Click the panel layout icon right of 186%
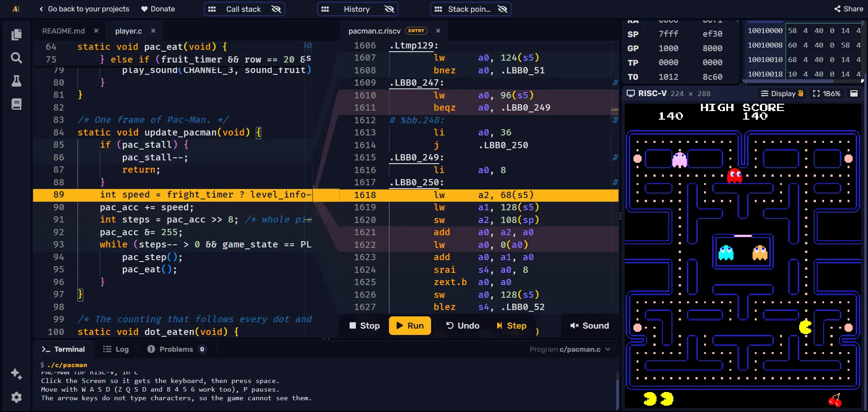The height and width of the screenshot is (412, 868). [854, 93]
